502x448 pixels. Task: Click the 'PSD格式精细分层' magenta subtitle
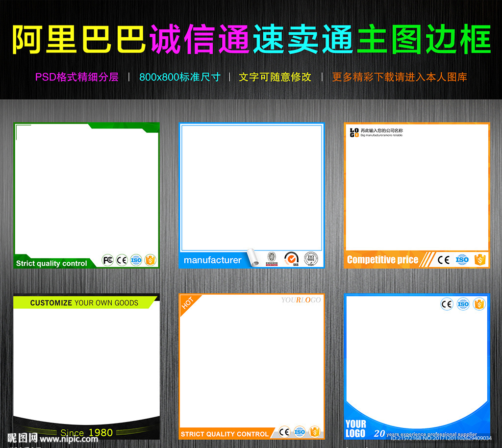pos(77,77)
